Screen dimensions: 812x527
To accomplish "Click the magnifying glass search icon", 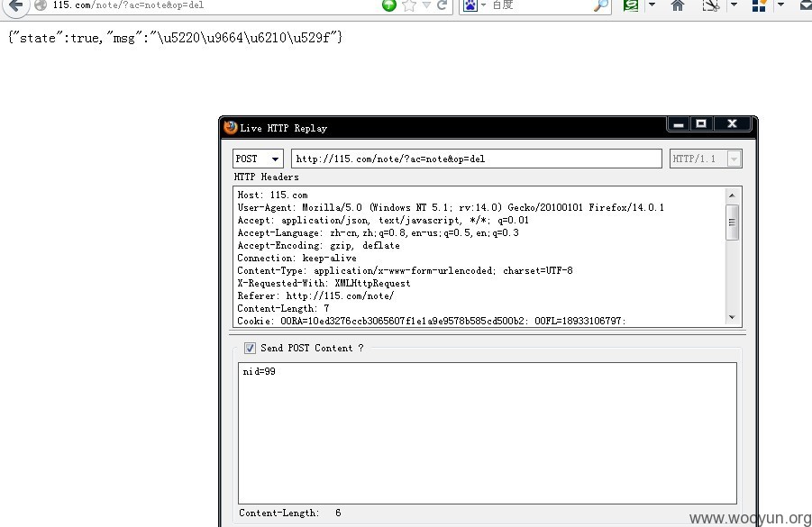I will [x=601, y=5].
